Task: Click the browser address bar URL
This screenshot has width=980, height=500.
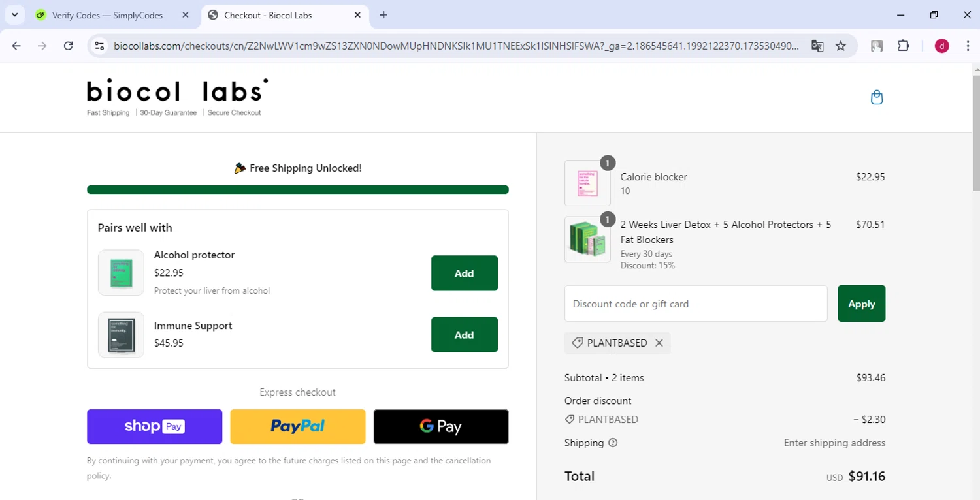Action: 455,46
